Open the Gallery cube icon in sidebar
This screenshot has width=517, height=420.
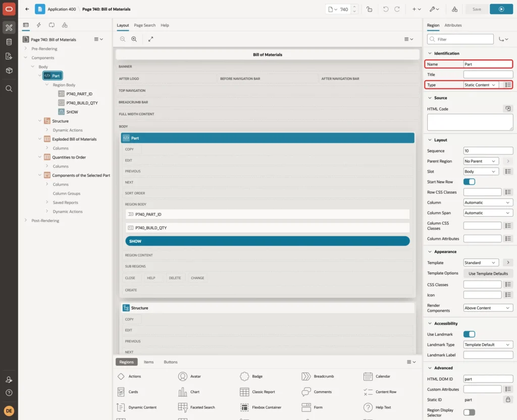9,71
